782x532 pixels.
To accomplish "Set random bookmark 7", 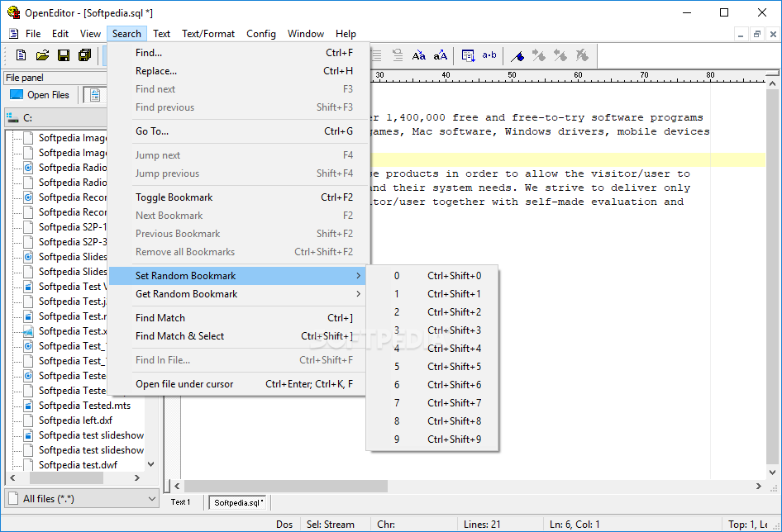I will pos(432,403).
